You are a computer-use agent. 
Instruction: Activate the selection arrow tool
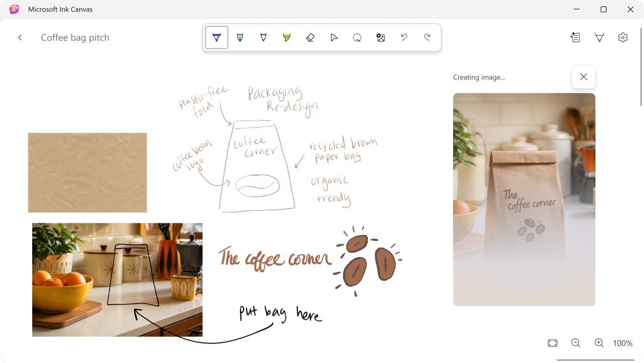pyautogui.click(x=334, y=37)
